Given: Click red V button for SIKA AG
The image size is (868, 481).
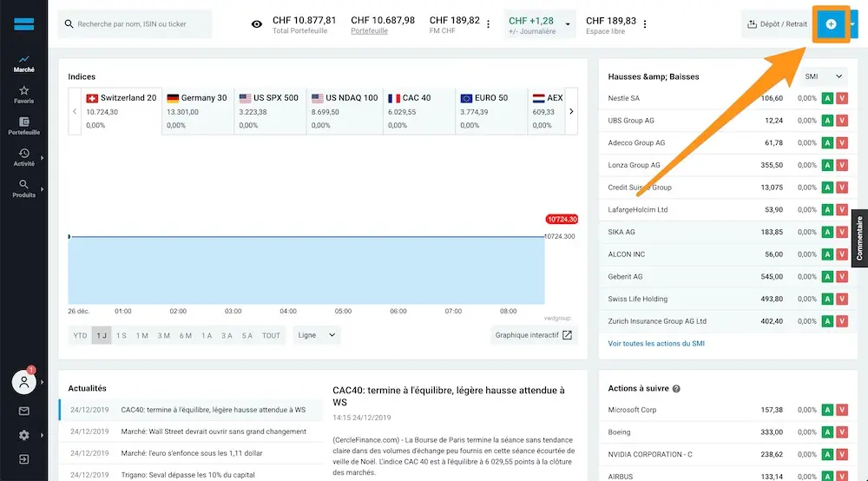Looking at the screenshot, I should pyautogui.click(x=842, y=232).
